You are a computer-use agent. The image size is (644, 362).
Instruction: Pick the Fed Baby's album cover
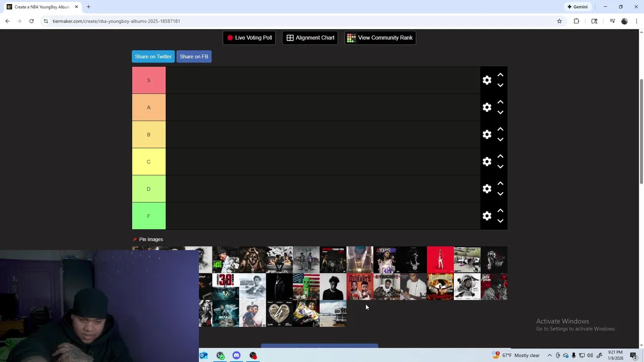[x=360, y=287]
